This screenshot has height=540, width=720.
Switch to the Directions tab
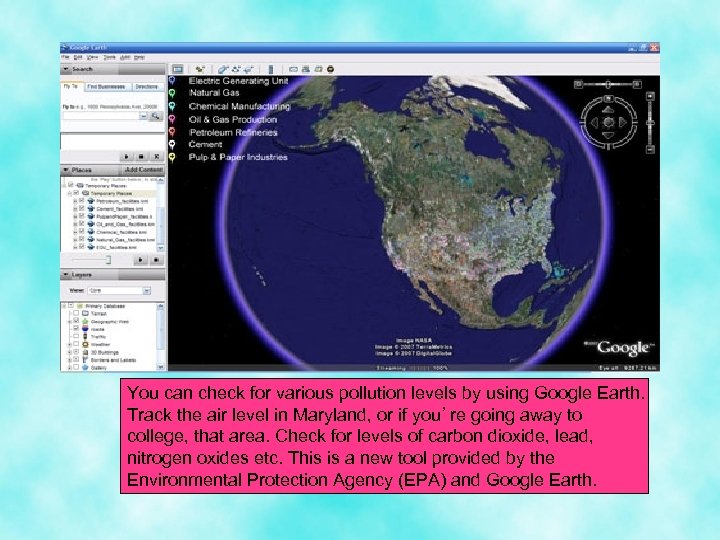tap(147, 87)
